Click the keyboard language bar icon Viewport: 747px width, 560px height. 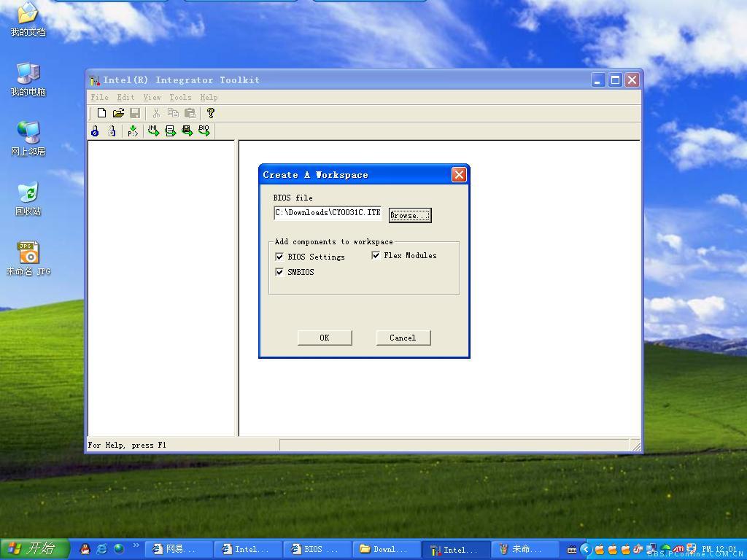pyautogui.click(x=572, y=550)
